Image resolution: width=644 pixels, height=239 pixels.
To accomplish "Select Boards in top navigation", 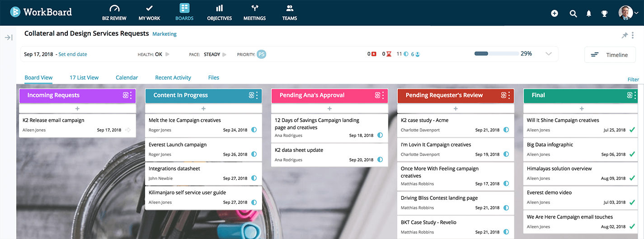I will (x=184, y=13).
